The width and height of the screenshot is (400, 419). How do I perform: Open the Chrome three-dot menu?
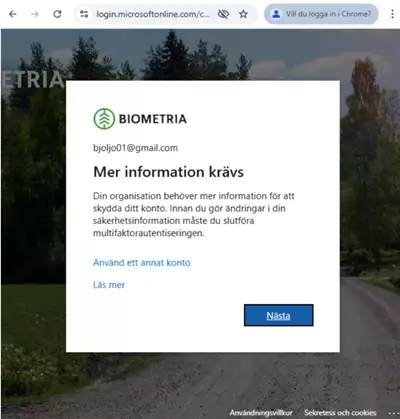coord(392,14)
